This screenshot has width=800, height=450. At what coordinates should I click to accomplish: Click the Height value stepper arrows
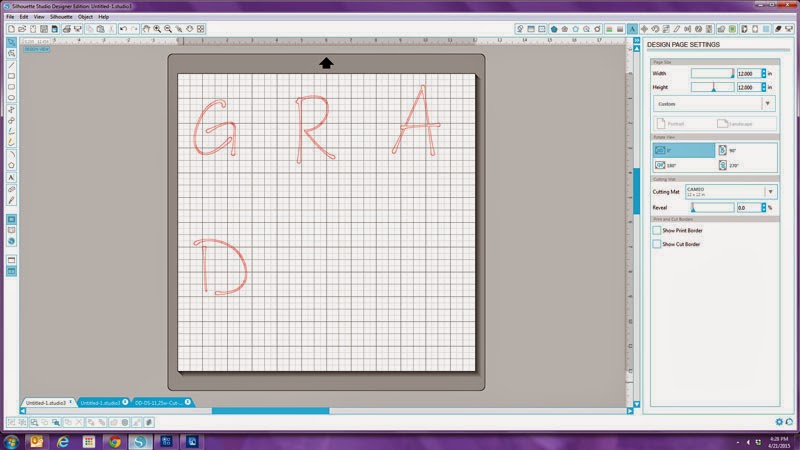pyautogui.click(x=764, y=87)
